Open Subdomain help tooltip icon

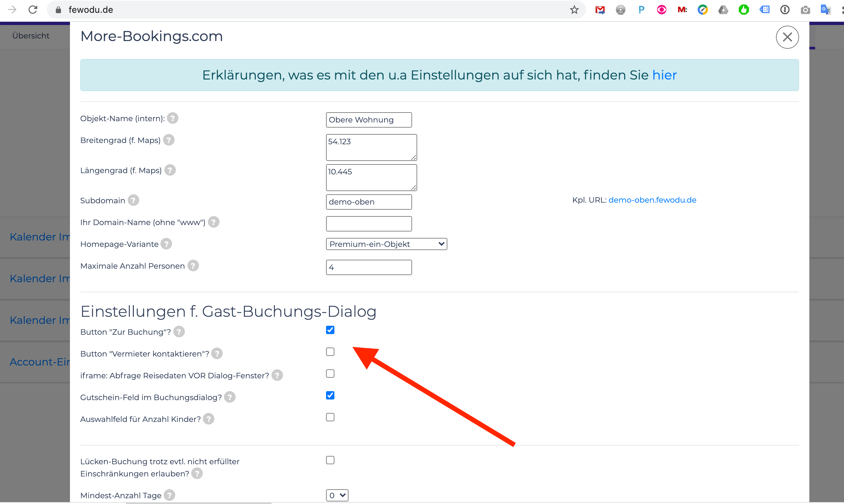point(133,200)
